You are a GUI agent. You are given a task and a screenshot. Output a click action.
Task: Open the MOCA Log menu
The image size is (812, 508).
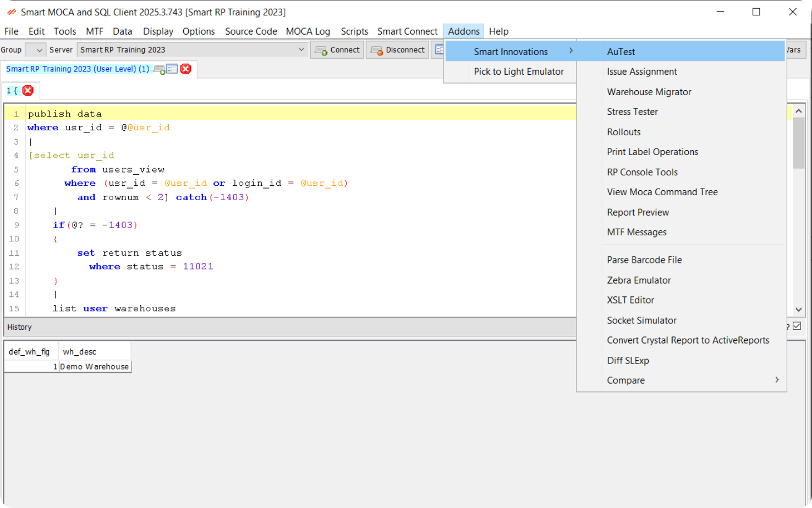pos(308,31)
